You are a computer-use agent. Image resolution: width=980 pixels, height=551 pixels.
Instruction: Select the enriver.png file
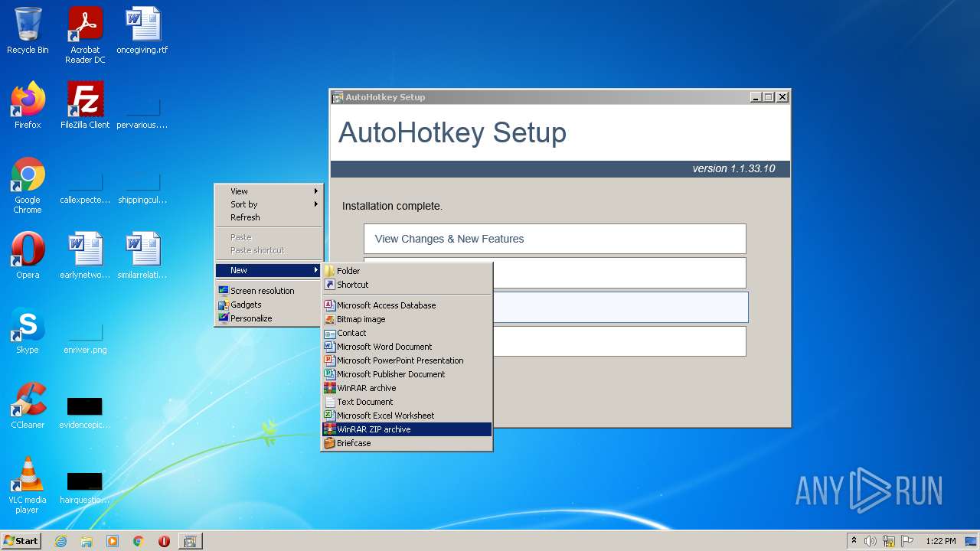tap(85, 337)
